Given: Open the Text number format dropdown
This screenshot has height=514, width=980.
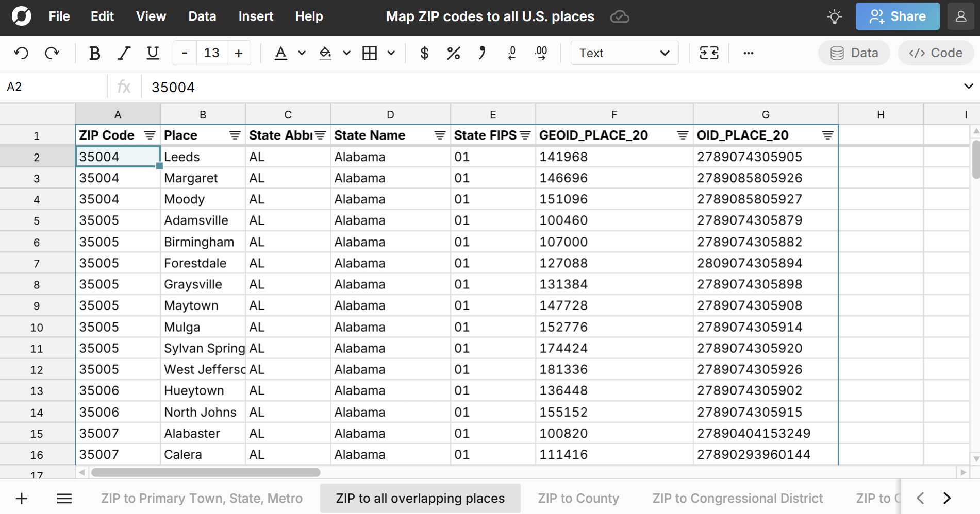Looking at the screenshot, I should pyautogui.click(x=624, y=53).
